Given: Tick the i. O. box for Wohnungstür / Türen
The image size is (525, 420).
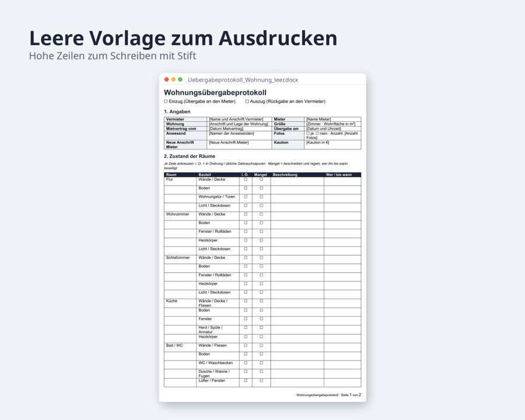Looking at the screenshot, I should click(246, 197).
